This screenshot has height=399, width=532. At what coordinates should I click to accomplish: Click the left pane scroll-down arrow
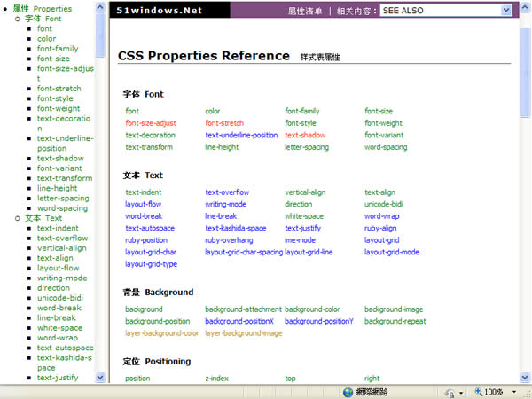click(x=100, y=378)
